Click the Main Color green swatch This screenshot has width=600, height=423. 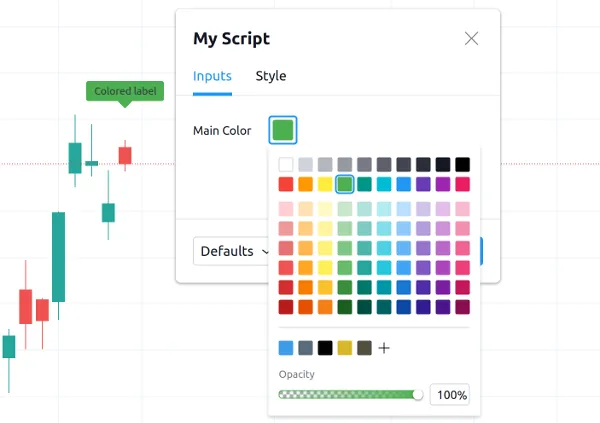coord(283,130)
